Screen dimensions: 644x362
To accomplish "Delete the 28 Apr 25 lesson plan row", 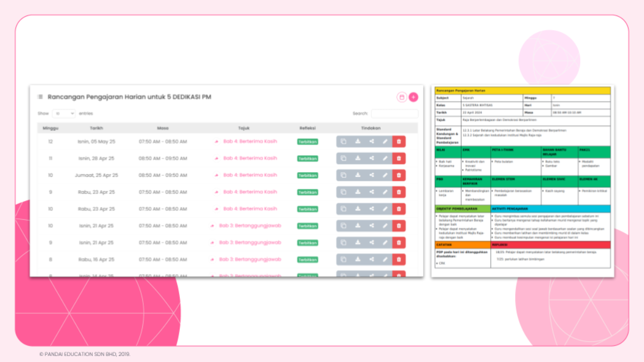I will pos(399,158).
